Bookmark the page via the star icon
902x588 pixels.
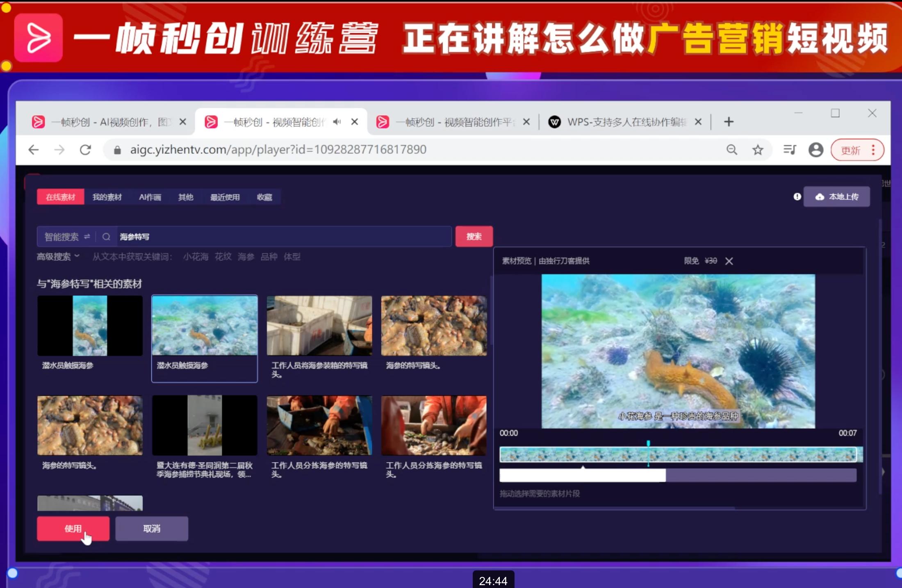758,149
